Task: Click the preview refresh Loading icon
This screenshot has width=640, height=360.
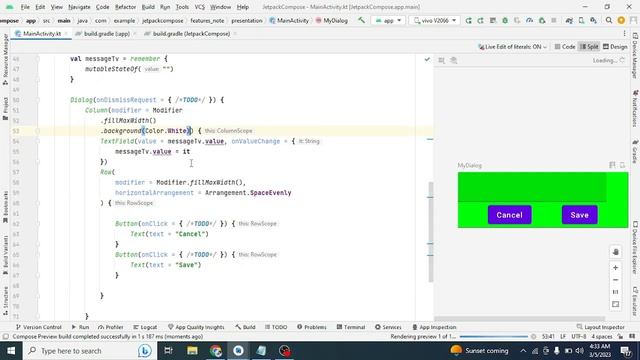Action: click(x=622, y=60)
